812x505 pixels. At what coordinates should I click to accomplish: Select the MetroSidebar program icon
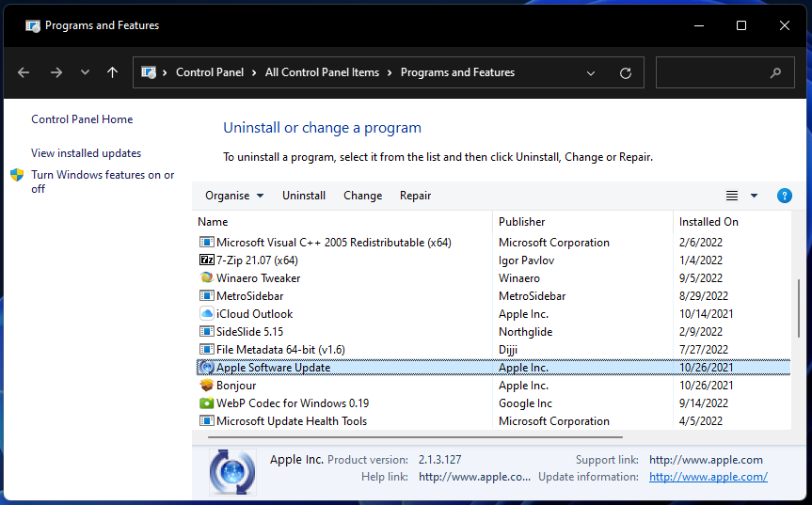tap(207, 296)
